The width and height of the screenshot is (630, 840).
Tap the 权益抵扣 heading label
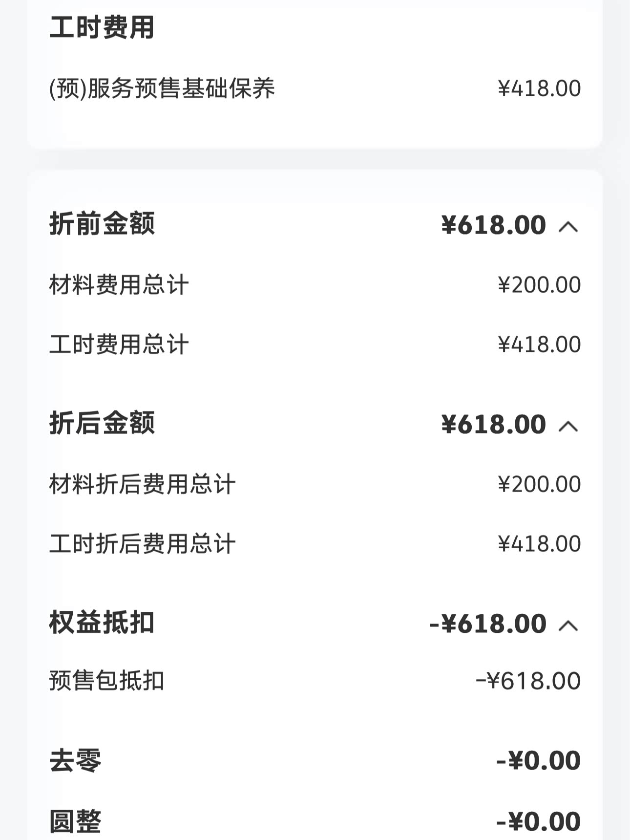coord(102,623)
